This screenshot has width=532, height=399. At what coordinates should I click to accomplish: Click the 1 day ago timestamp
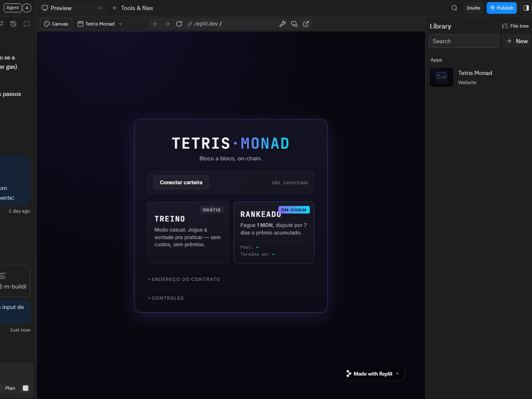[19, 211]
